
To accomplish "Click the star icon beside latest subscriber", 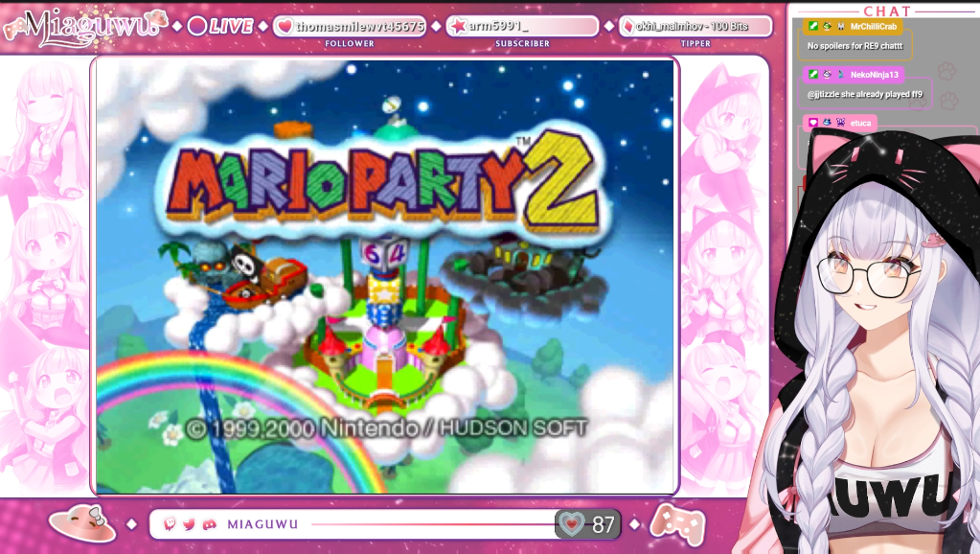I will [459, 26].
